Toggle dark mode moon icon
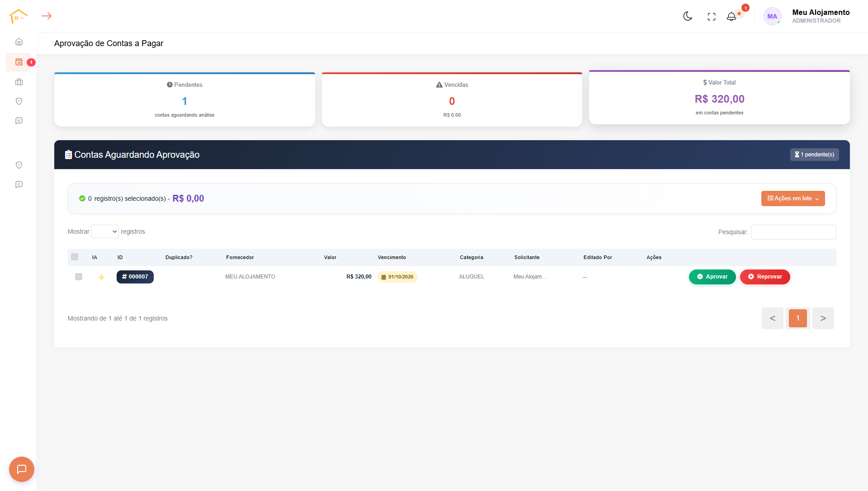 (688, 16)
